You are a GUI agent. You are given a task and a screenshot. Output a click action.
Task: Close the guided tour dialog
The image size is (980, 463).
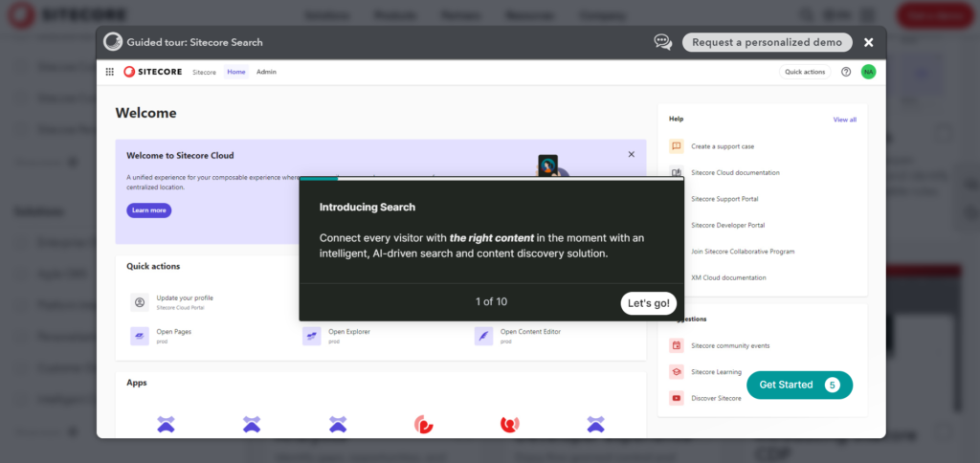pyautogui.click(x=868, y=42)
